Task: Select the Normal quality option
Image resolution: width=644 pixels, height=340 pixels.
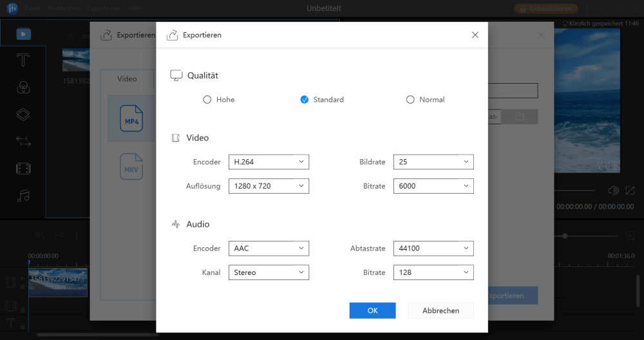Action: 410,100
